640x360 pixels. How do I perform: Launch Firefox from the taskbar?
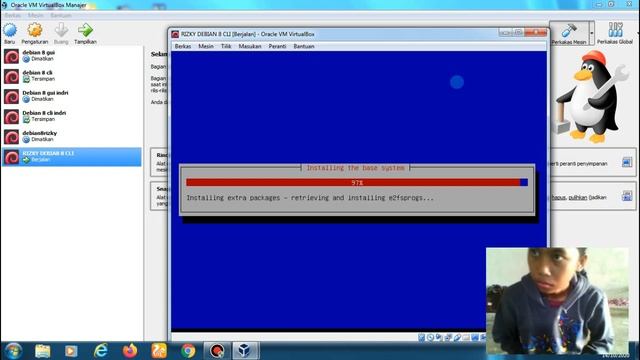[x=130, y=351]
